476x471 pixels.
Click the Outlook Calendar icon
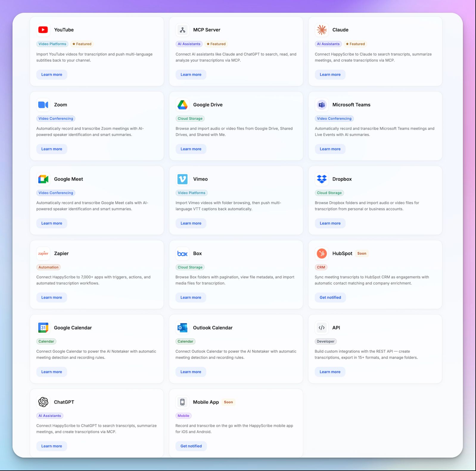182,328
